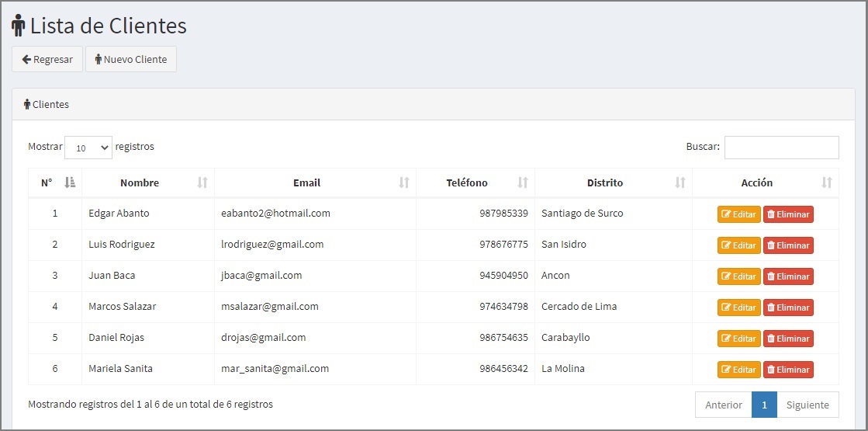Sort by Nombre column arrows

(202, 182)
